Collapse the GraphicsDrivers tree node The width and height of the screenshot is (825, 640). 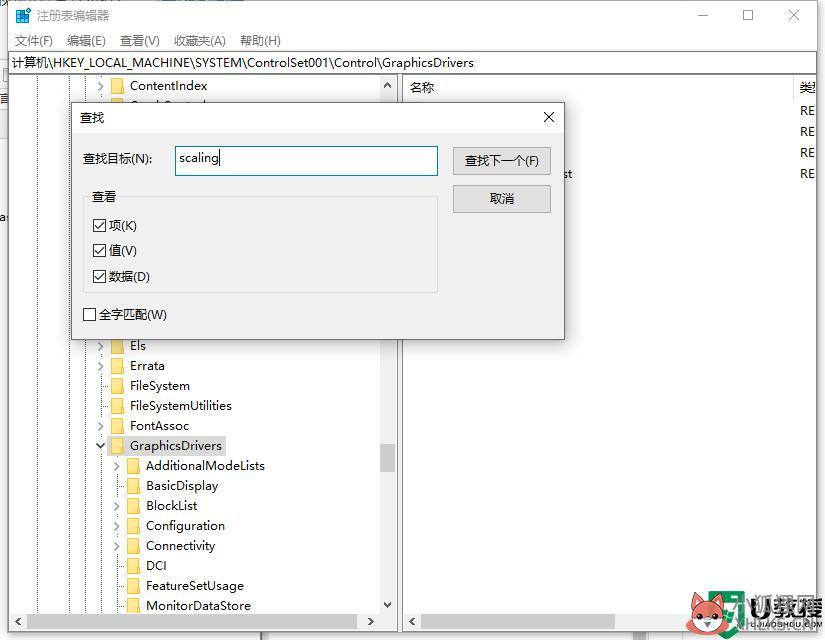[100, 446]
